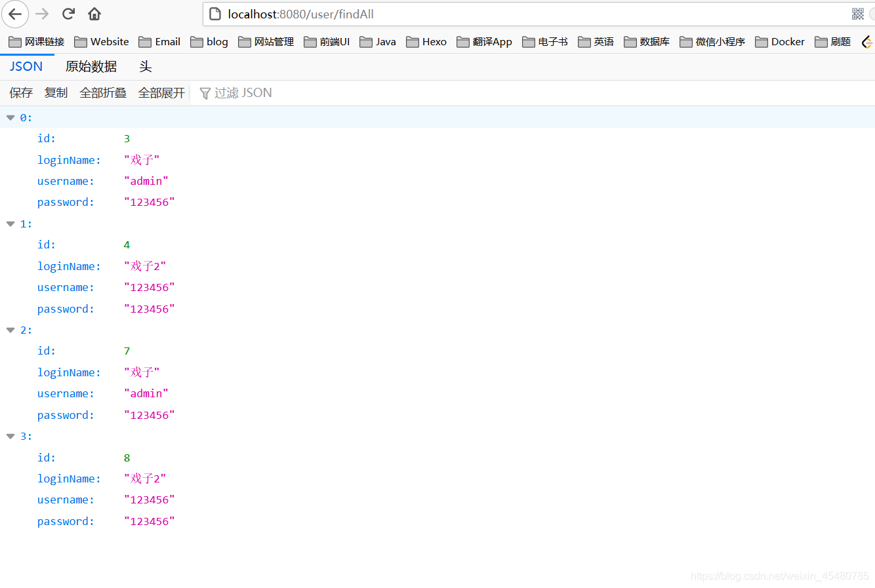Open the Email bookmark folder
The image size is (875, 588).
(x=159, y=41)
